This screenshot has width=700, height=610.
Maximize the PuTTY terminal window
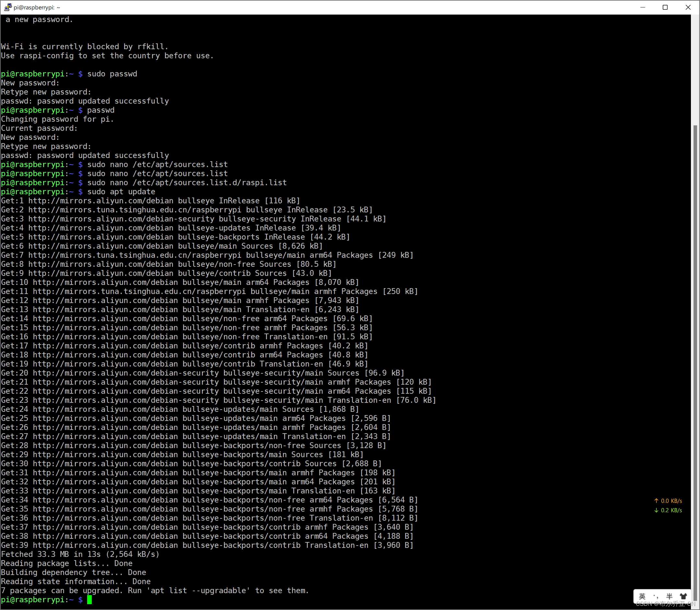(665, 7)
